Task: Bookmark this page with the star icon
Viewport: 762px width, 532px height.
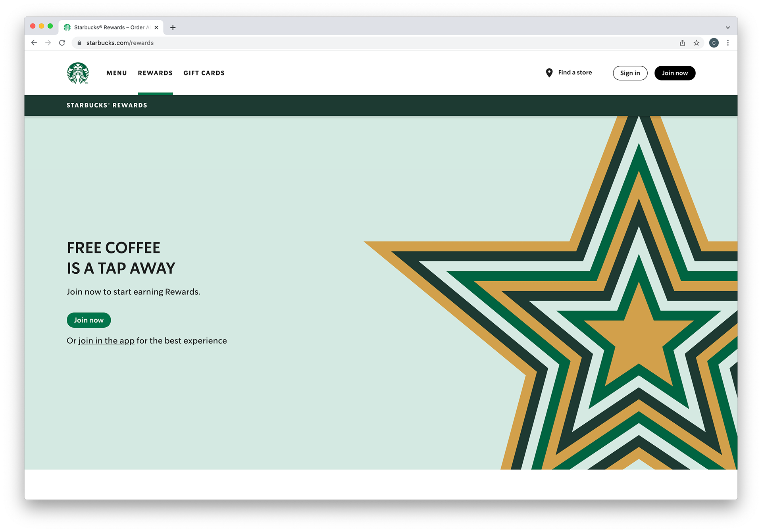Action: pos(697,43)
